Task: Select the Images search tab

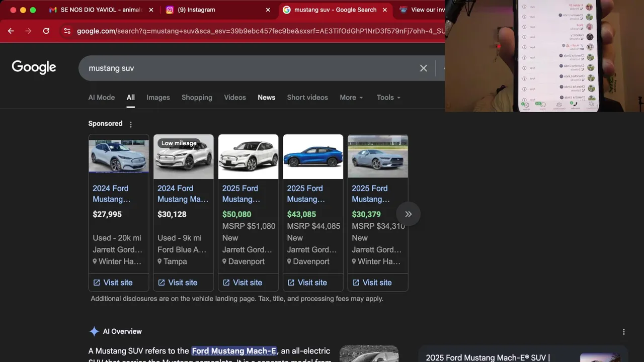Action: tap(158, 98)
